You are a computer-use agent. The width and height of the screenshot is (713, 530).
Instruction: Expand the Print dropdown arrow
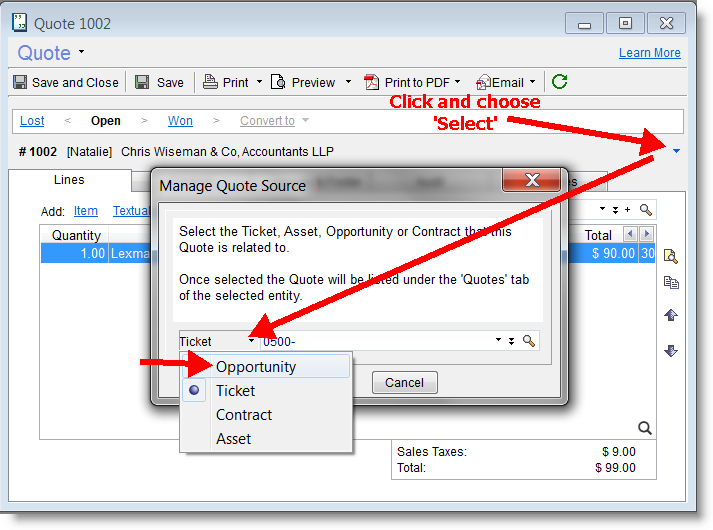pyautogui.click(x=259, y=82)
